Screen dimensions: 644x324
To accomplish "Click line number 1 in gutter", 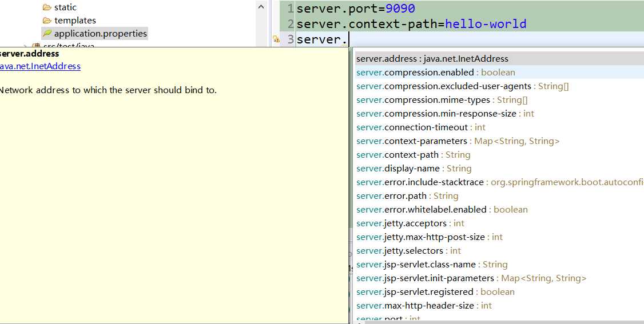I will [x=291, y=8].
